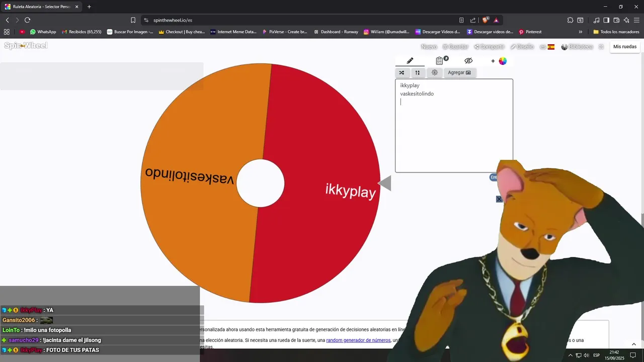The height and width of the screenshot is (362, 644).
Task: Click the volume icon in system tray
Action: tap(586, 355)
